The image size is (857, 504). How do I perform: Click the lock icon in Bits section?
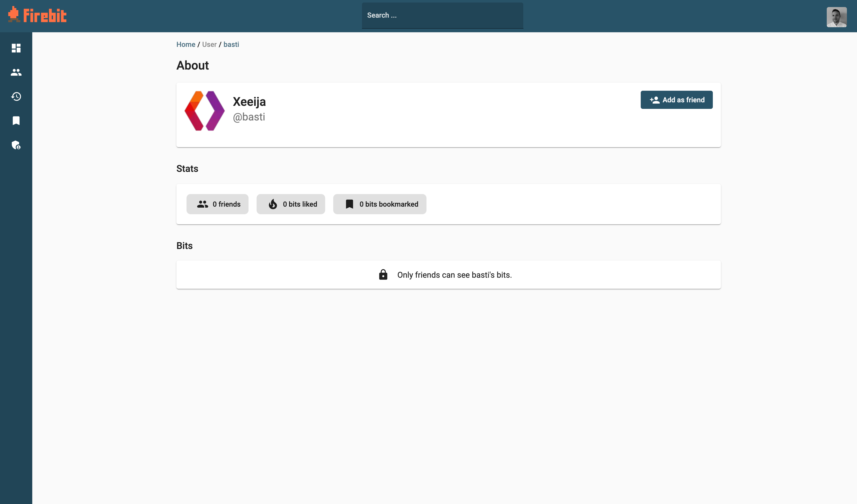pos(383,275)
